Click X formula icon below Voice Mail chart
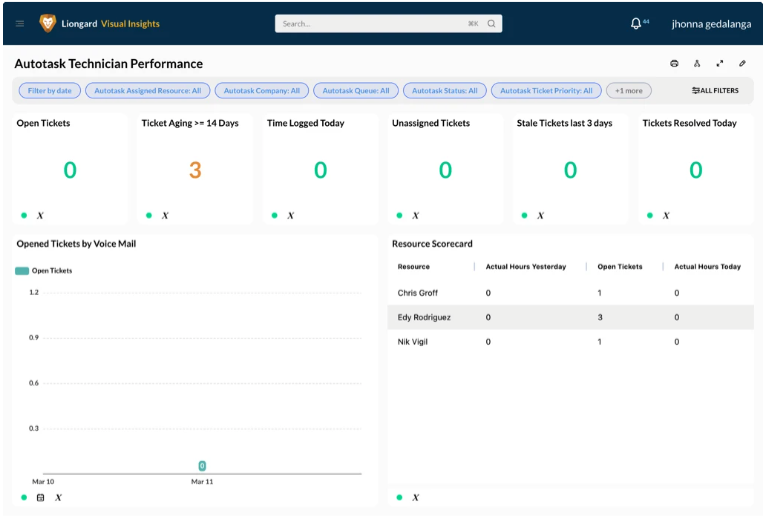This screenshot has width=765, height=530. click(x=58, y=497)
